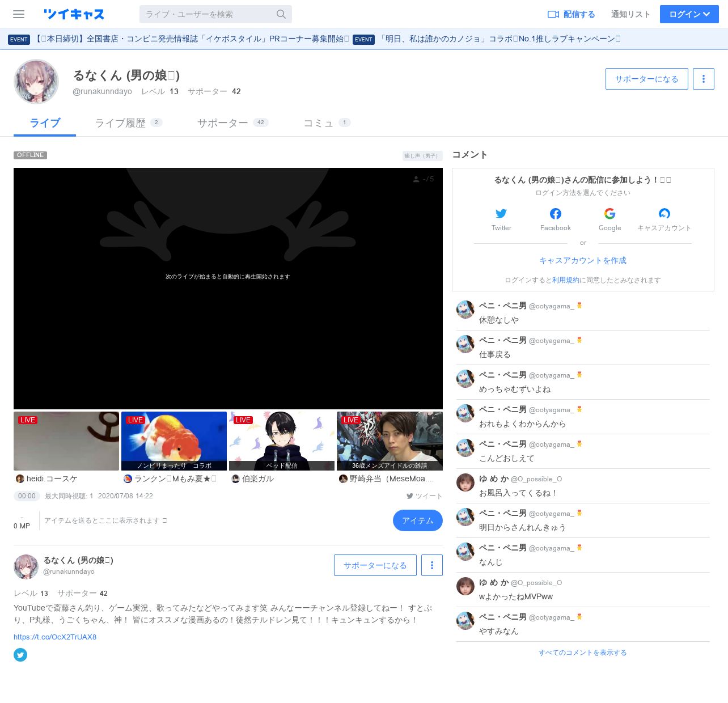
Task: Switch to the サポーター tab
Action: coord(232,123)
